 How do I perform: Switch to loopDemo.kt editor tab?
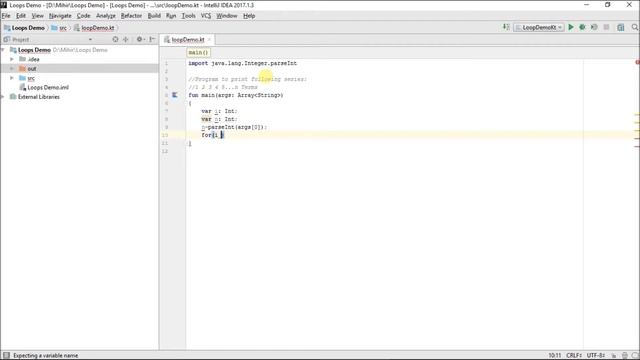(x=187, y=40)
